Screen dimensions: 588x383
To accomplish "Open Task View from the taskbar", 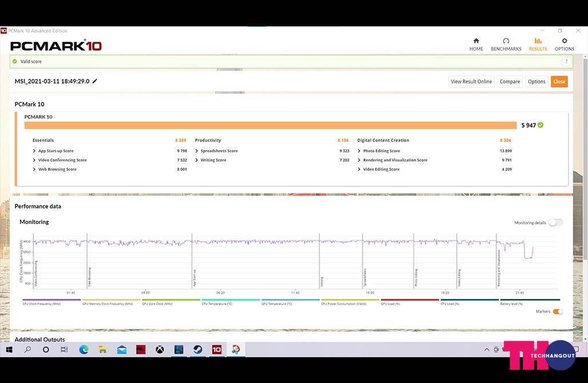I will click(64, 350).
